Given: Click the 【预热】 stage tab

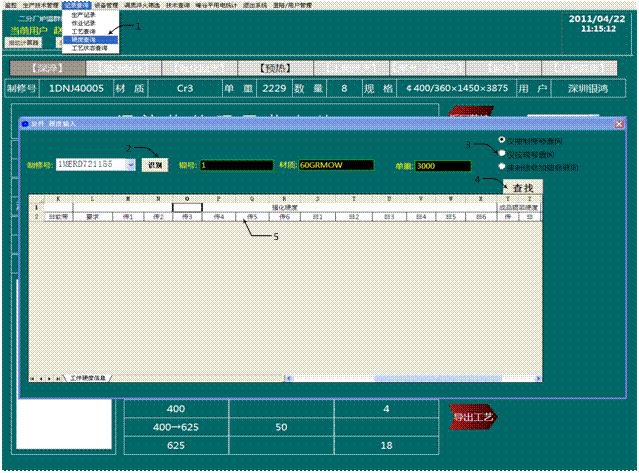Looking at the screenshot, I should click(x=273, y=69).
